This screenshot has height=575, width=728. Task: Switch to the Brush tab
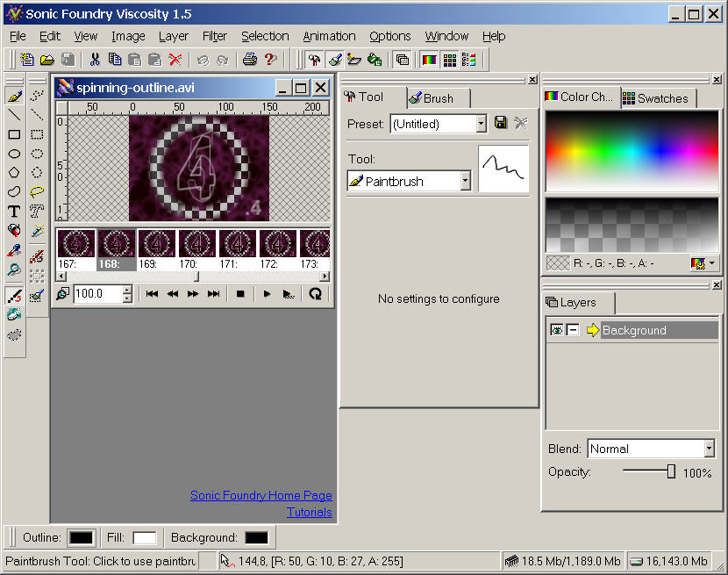click(439, 98)
